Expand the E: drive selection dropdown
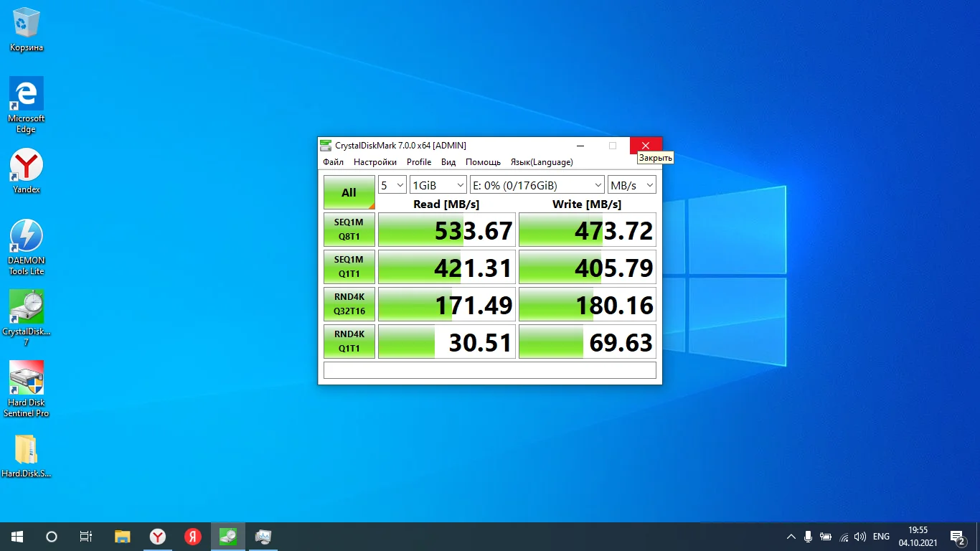This screenshot has height=551, width=980. [537, 185]
